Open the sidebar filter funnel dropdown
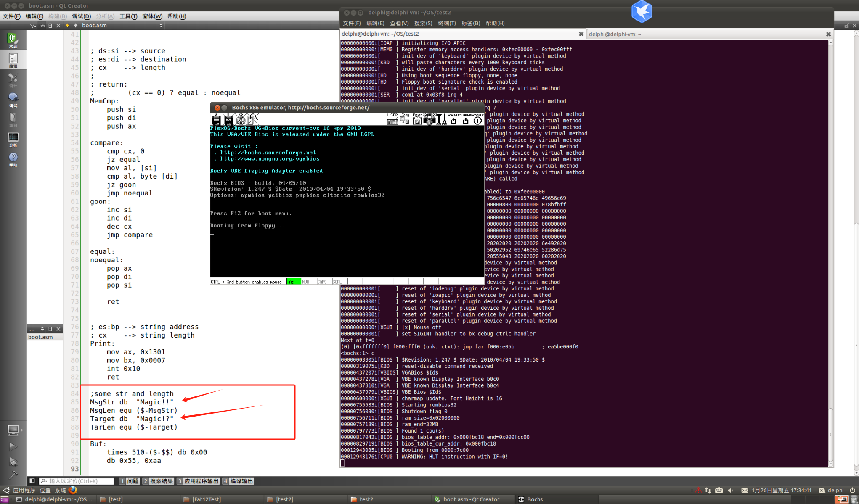Viewport: 859px width, 504px height. click(33, 25)
